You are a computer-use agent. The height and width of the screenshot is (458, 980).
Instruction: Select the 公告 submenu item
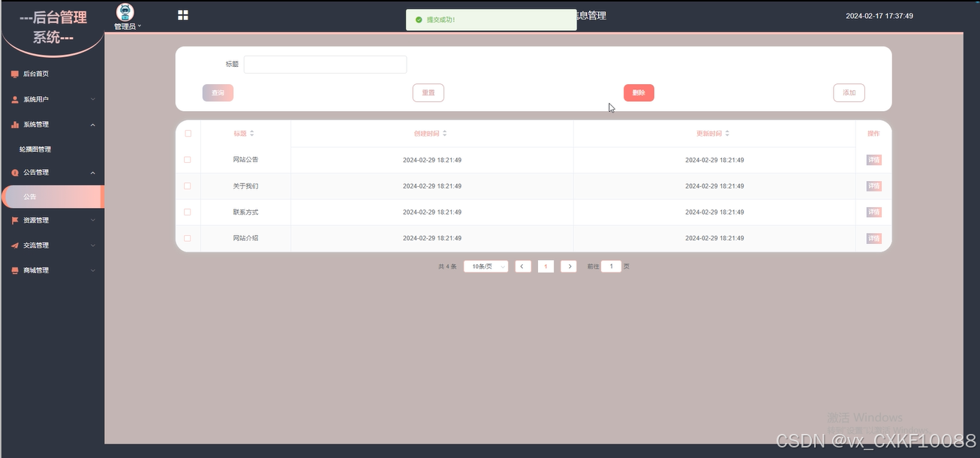coord(52,197)
